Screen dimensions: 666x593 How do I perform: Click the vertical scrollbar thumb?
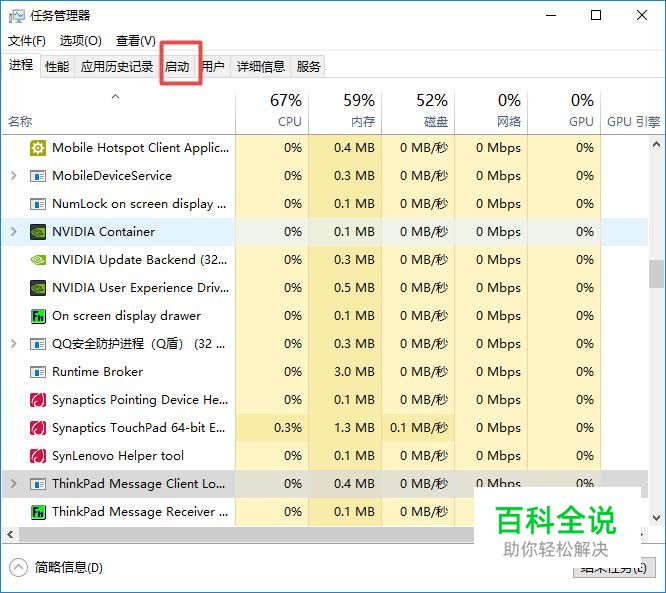[x=657, y=274]
